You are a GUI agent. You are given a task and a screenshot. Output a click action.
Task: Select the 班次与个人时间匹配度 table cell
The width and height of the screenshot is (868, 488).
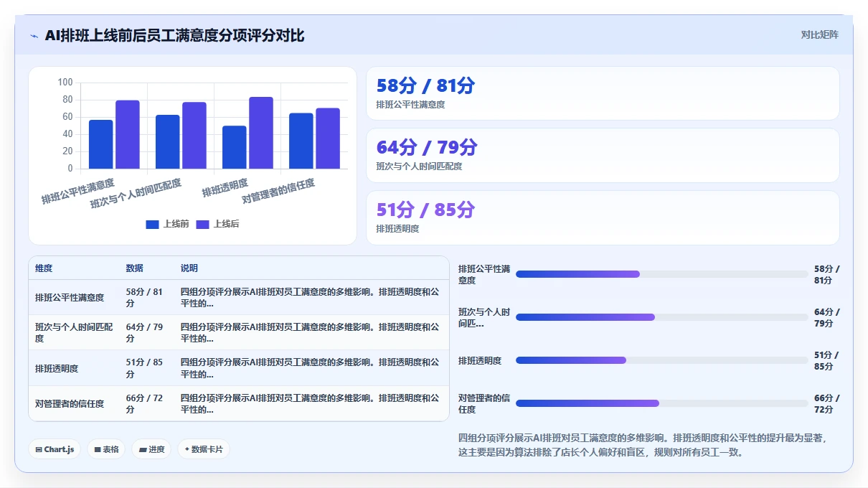[74, 332]
